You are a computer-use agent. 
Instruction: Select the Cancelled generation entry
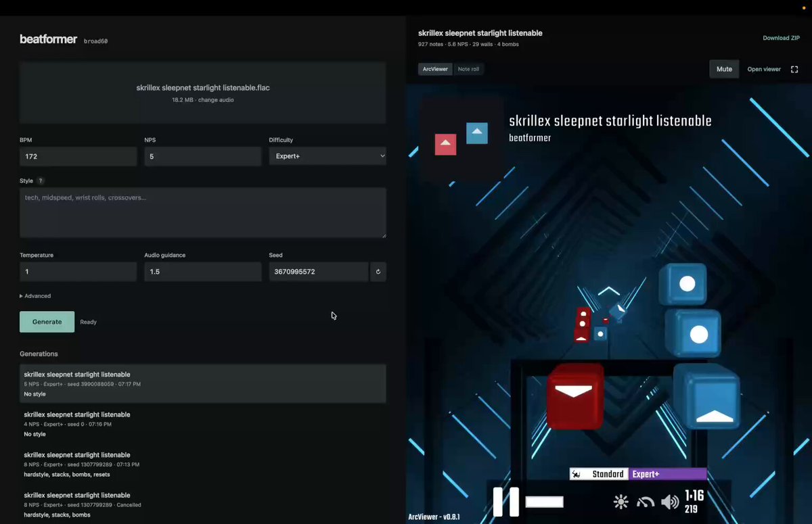(203, 505)
